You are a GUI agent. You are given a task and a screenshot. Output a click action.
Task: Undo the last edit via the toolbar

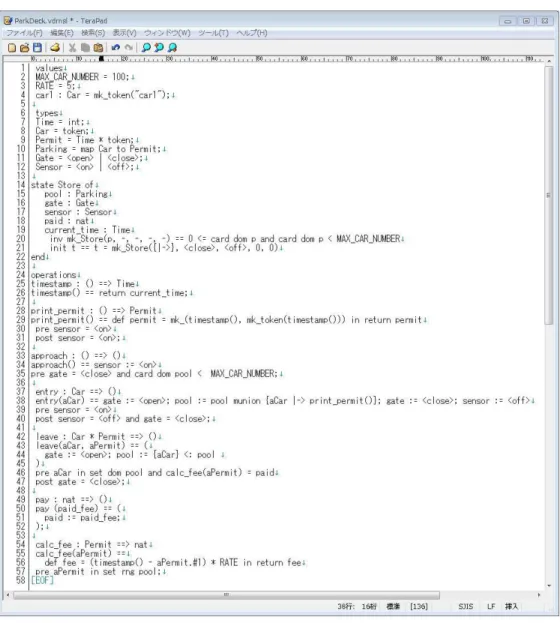116,48
